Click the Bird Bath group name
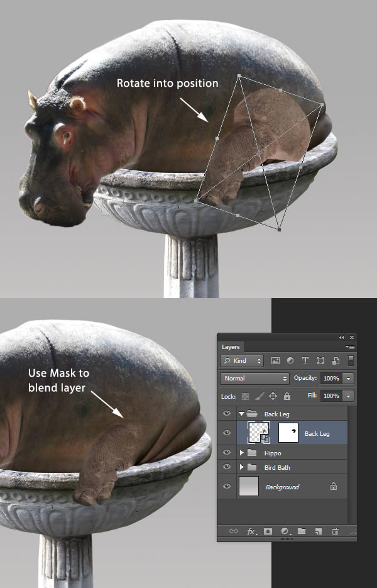377x588 pixels. coord(277,467)
